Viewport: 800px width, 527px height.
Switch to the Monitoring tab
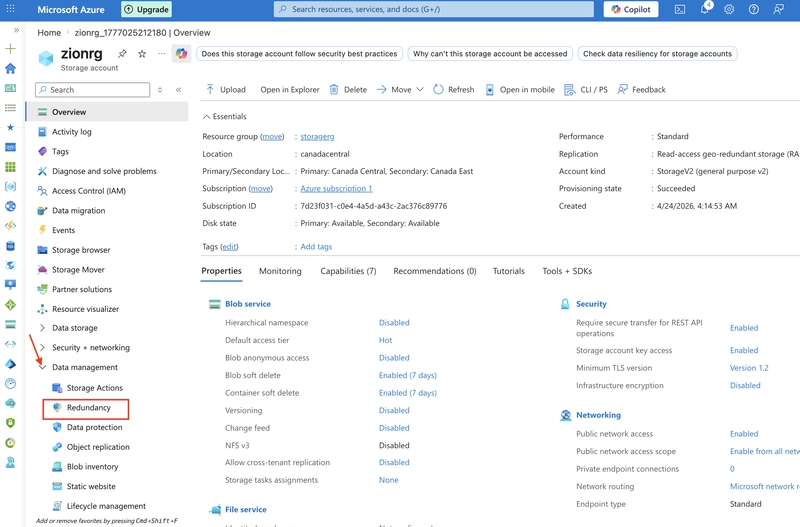point(280,271)
